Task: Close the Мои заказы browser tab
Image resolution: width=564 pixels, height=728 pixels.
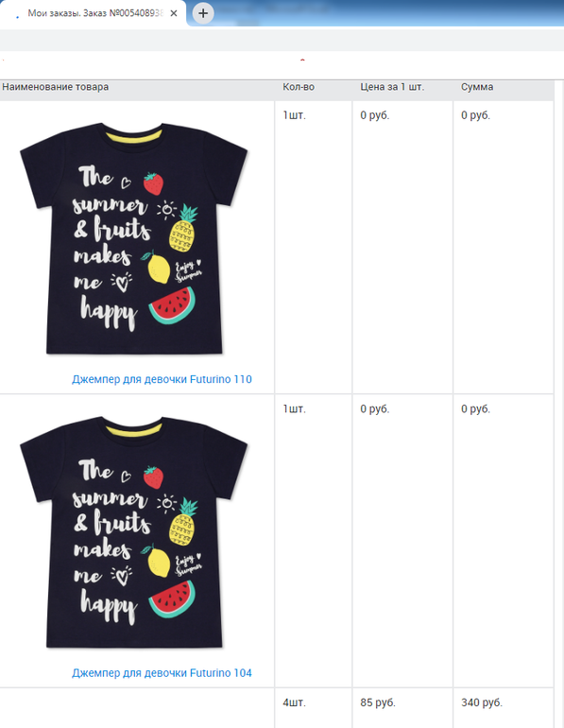Action: [x=174, y=13]
